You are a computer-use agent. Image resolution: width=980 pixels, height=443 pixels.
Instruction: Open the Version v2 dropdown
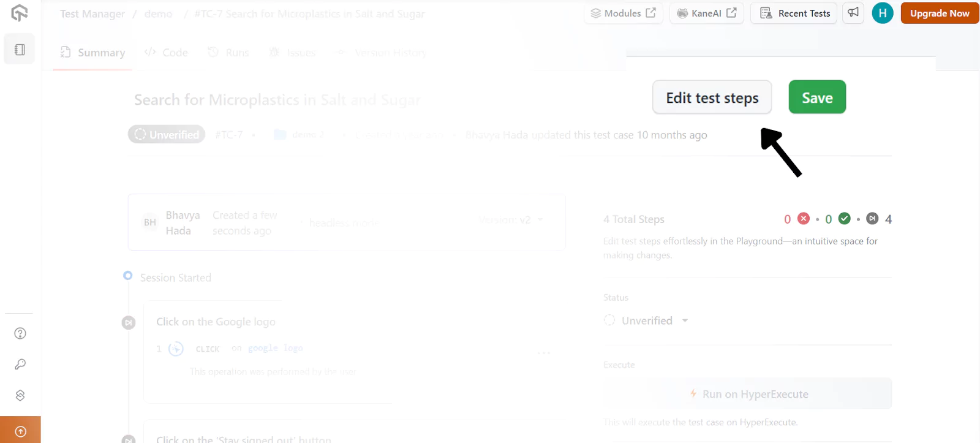510,219
